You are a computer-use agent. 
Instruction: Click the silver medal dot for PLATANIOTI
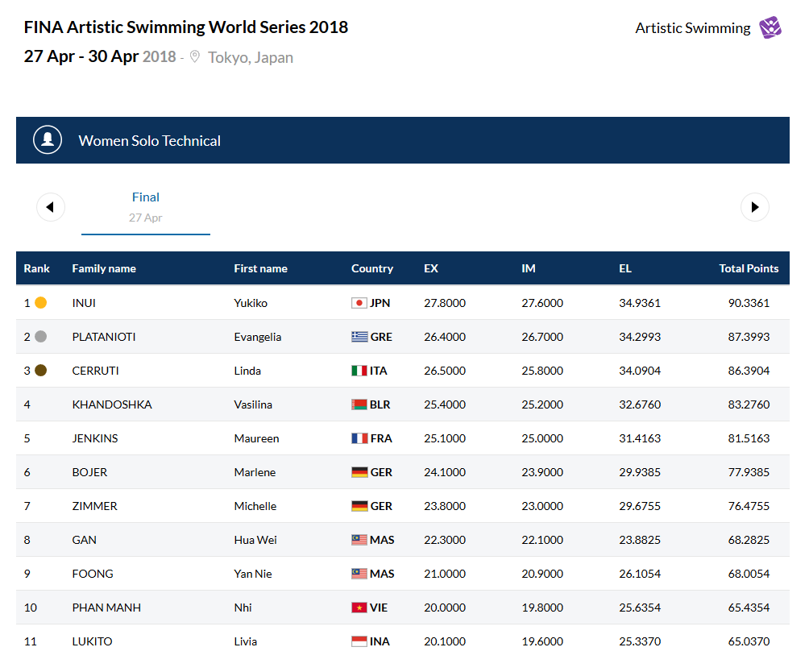[41, 337]
